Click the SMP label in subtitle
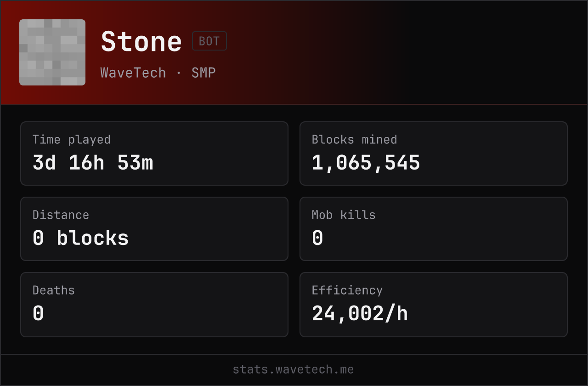 pos(204,73)
